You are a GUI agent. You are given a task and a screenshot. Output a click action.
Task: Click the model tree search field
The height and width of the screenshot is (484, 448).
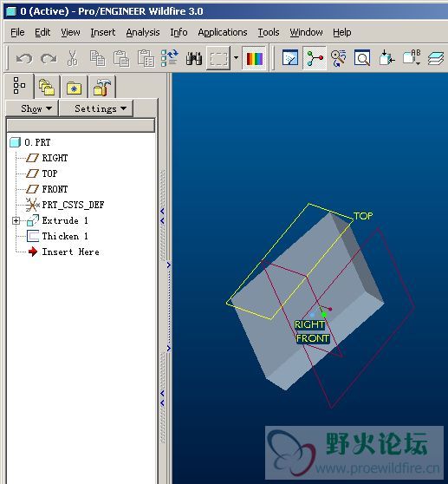pos(81,126)
